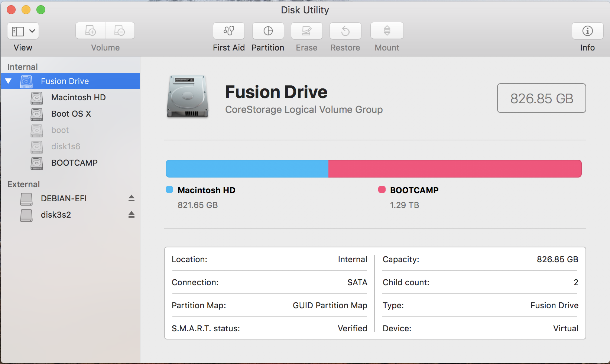Image resolution: width=610 pixels, height=364 pixels.
Task: Open the Partition pie-chart tool
Action: click(268, 31)
